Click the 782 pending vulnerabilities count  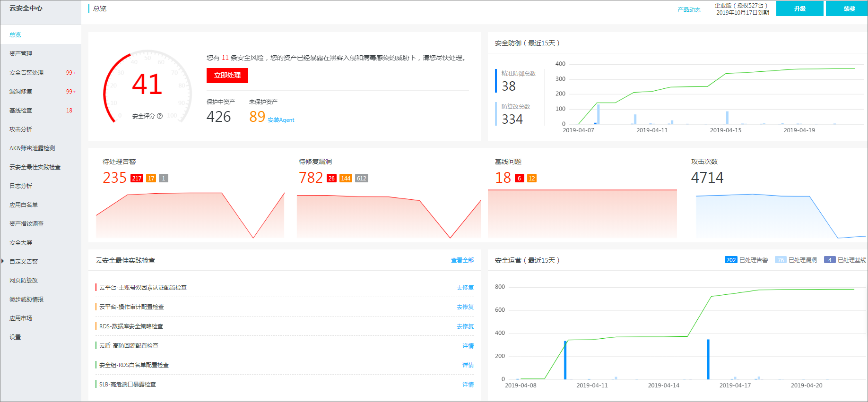click(x=311, y=178)
